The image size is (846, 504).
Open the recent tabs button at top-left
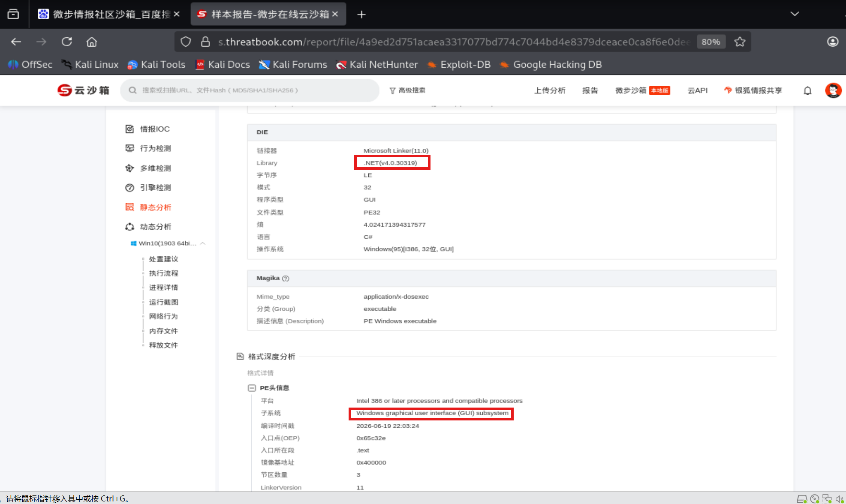[x=13, y=14]
